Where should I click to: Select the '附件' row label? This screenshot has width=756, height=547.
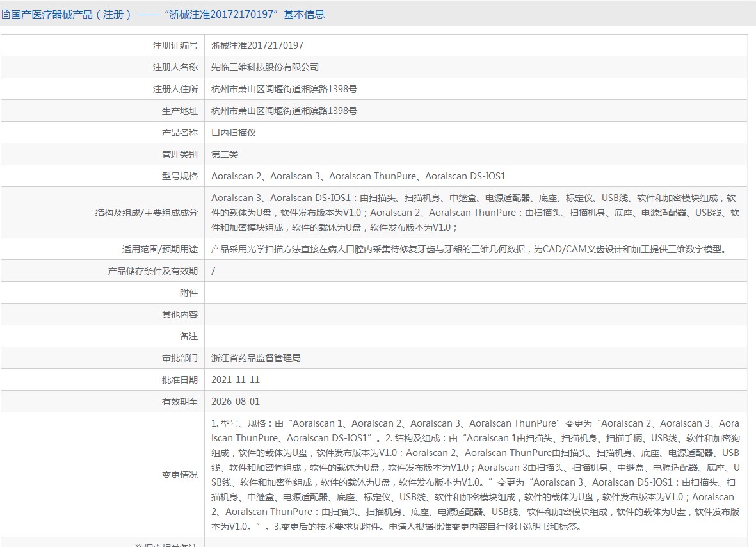point(188,293)
